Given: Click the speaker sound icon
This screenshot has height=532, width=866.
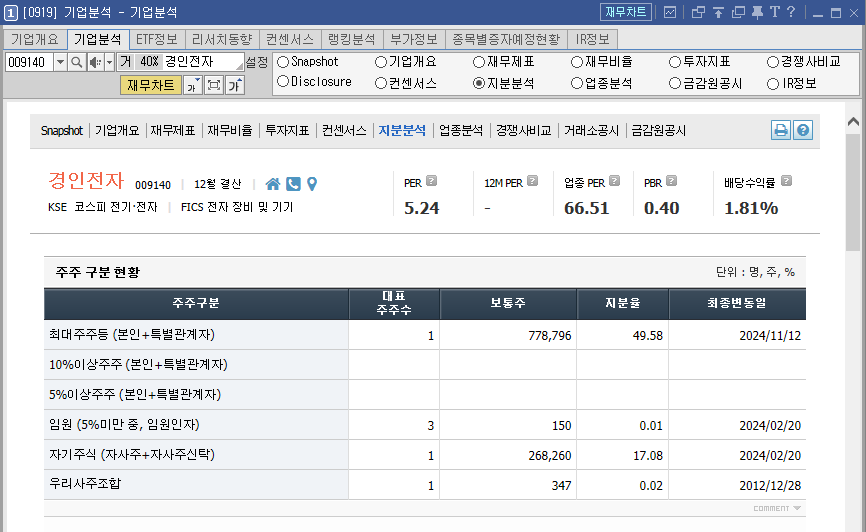Looking at the screenshot, I should [x=95, y=62].
